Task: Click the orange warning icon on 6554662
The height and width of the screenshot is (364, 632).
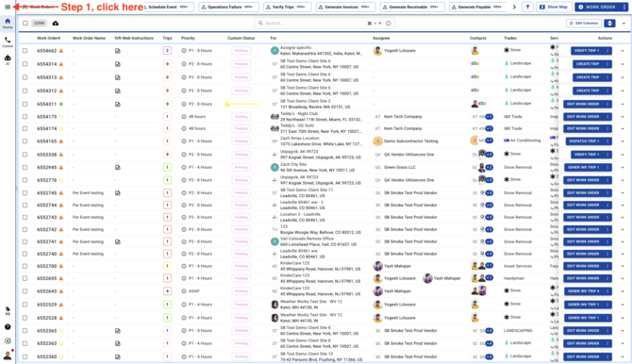Action: pos(61,51)
